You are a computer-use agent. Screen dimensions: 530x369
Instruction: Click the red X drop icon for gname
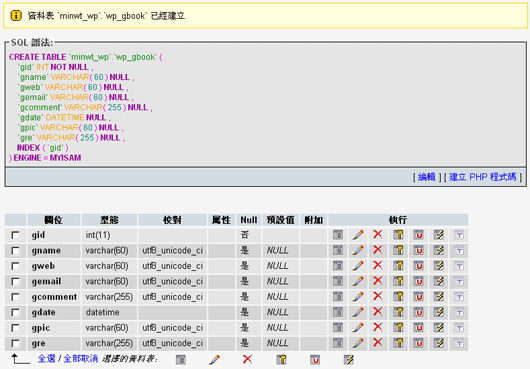tap(378, 250)
